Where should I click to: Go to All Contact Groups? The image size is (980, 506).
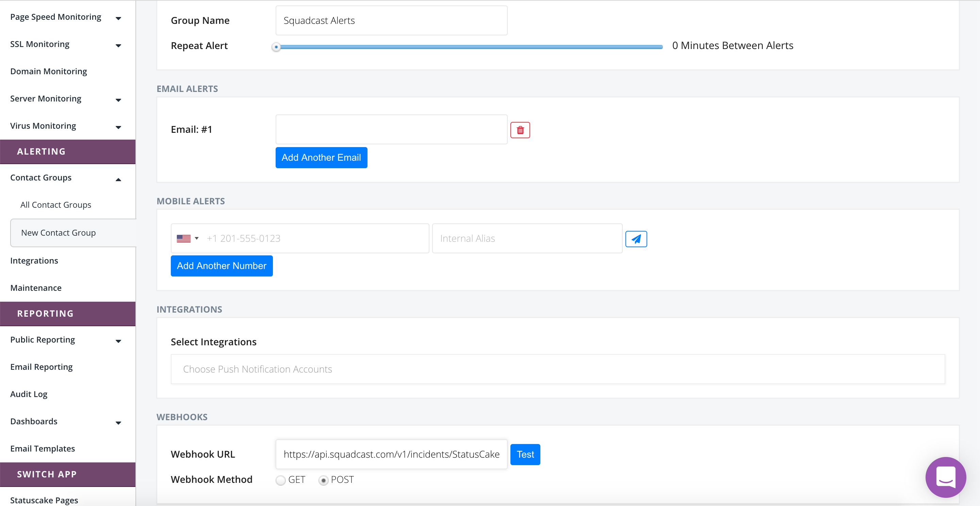click(x=55, y=205)
